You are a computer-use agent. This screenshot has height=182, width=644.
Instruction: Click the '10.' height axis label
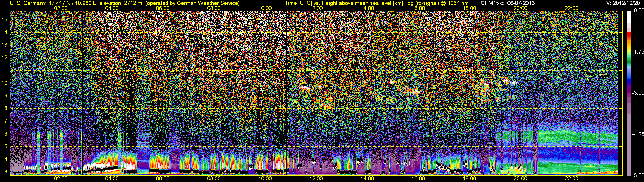[5, 83]
